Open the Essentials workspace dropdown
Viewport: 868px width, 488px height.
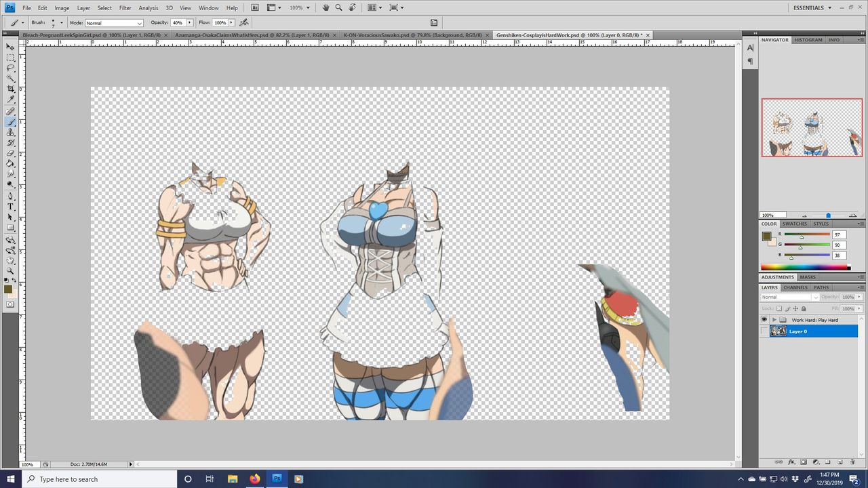[812, 7]
